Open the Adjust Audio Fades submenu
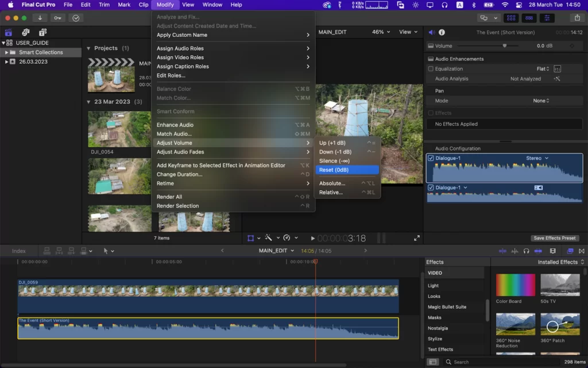 [233, 152]
